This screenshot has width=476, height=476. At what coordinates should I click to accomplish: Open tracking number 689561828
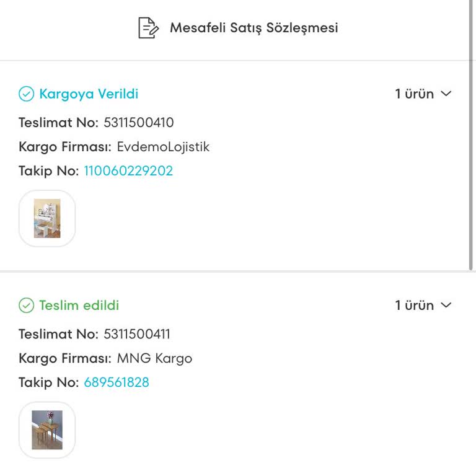(x=117, y=382)
